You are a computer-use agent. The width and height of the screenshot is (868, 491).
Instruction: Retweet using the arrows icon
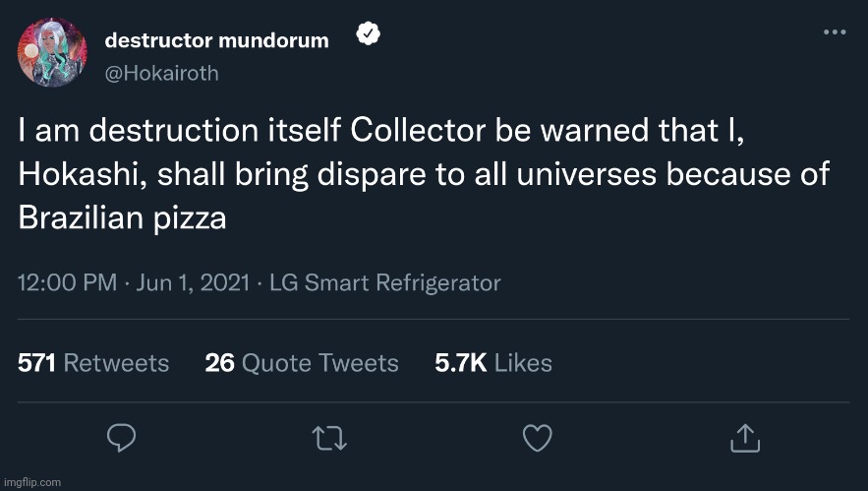pyautogui.click(x=329, y=436)
